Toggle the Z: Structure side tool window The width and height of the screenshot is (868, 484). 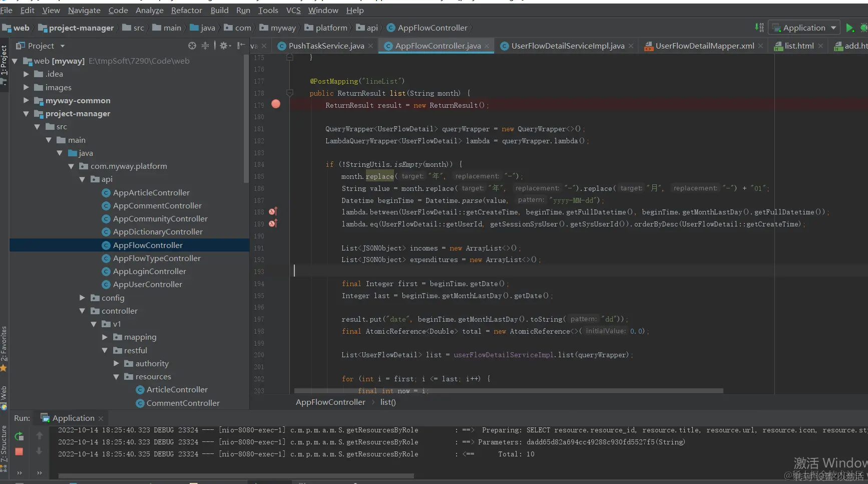point(4,444)
